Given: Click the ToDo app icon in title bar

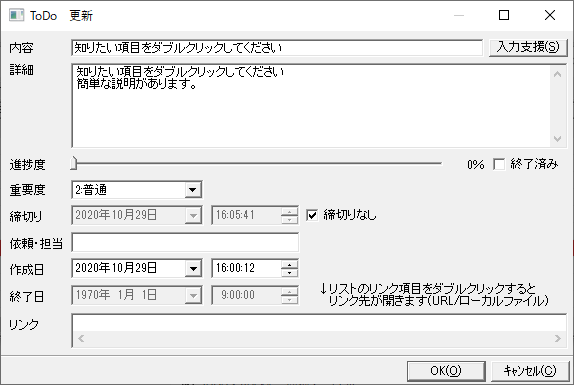Looking at the screenshot, I should click(16, 15).
